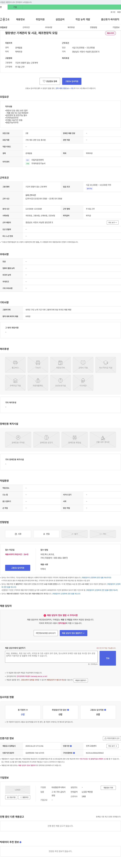Open the 고용24 home logo

(4, 20)
